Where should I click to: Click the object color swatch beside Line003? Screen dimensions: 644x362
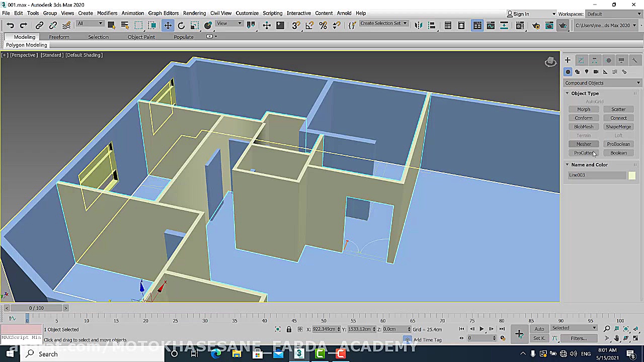[631, 175]
